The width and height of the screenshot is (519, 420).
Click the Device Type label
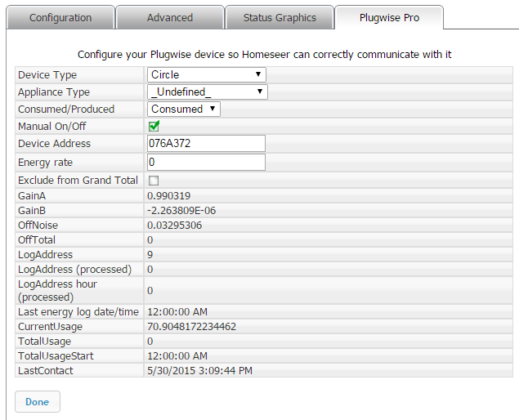click(47, 75)
